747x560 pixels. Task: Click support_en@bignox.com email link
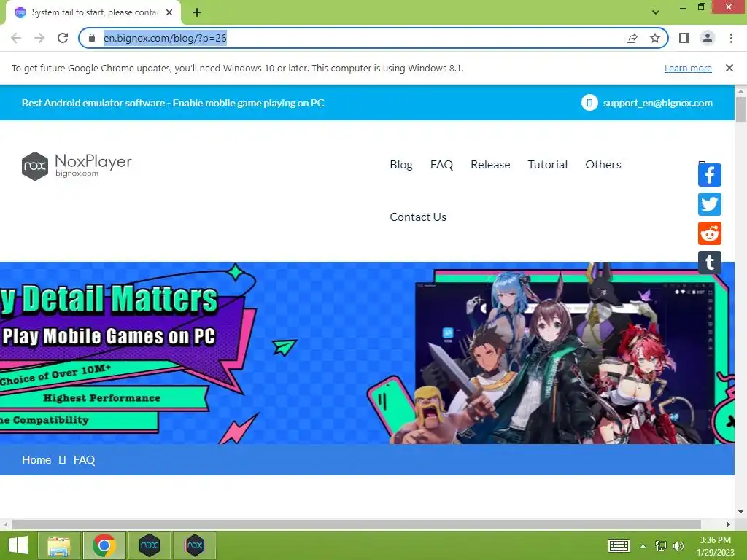657,103
